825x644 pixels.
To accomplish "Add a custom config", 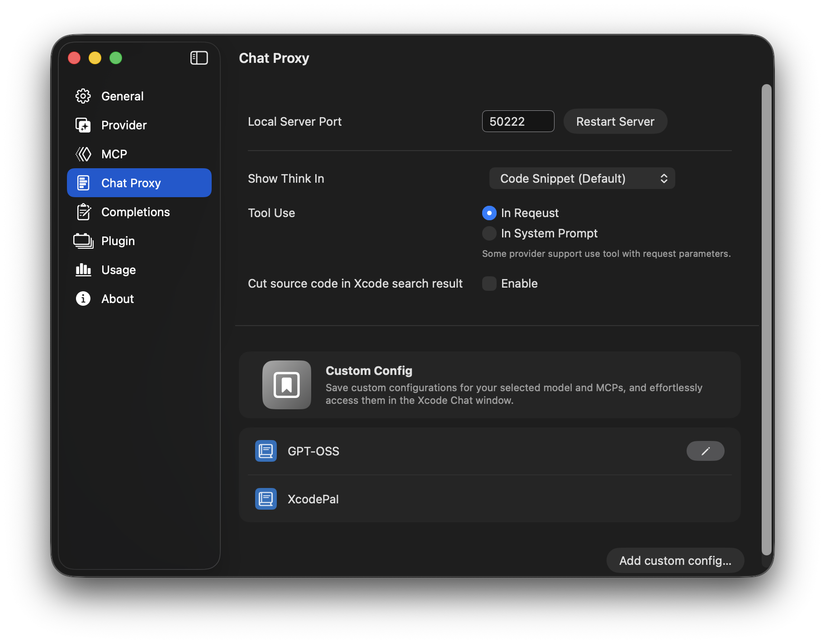I will coord(675,560).
